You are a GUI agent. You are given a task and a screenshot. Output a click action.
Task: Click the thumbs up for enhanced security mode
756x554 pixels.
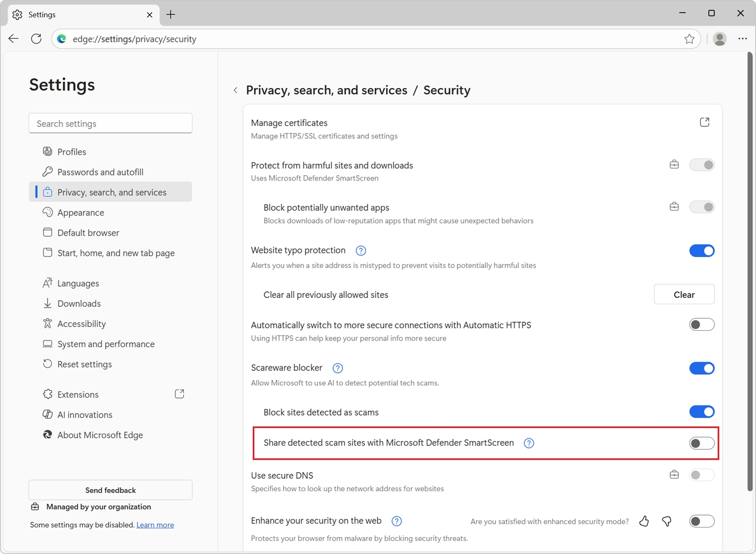tap(644, 521)
